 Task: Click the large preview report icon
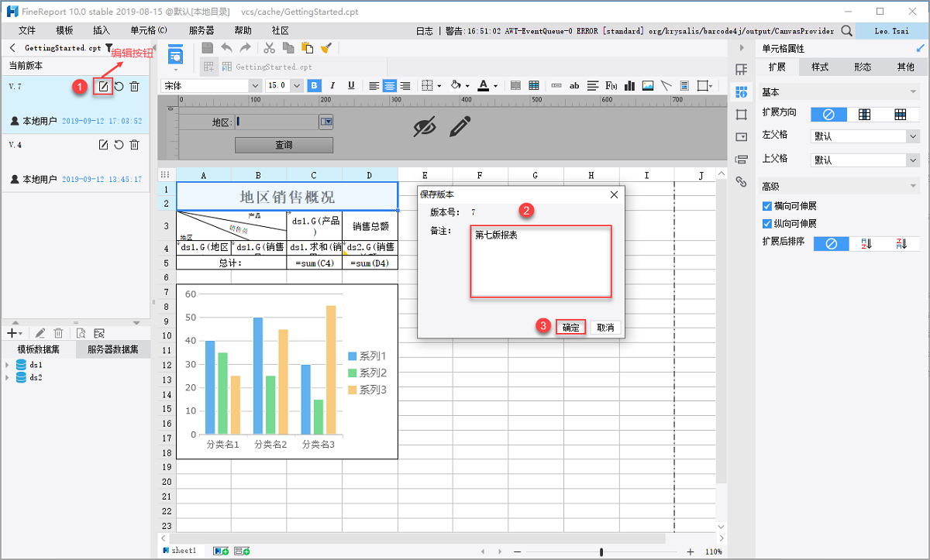[176, 54]
